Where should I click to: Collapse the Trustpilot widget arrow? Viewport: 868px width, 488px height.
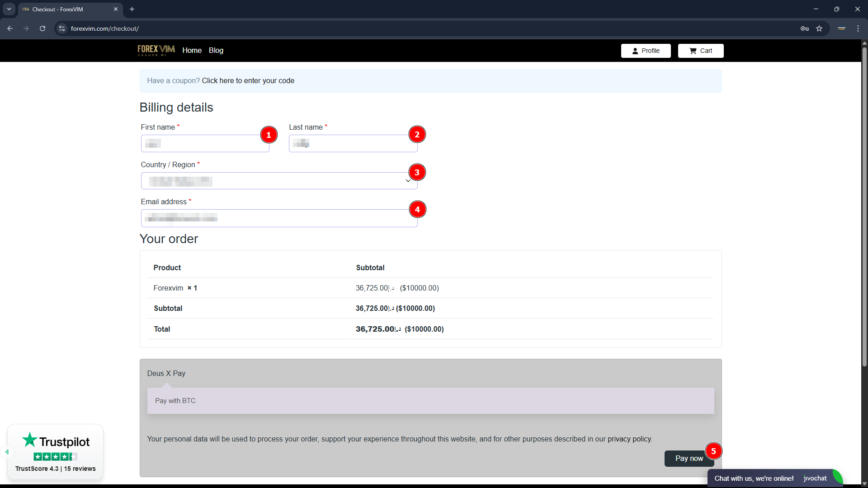7,452
